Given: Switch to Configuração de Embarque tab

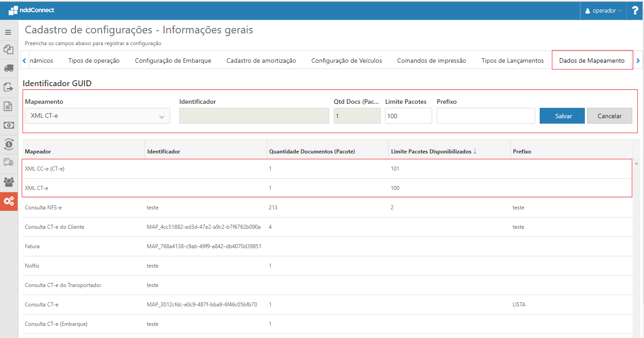Looking at the screenshot, I should pyautogui.click(x=173, y=60).
